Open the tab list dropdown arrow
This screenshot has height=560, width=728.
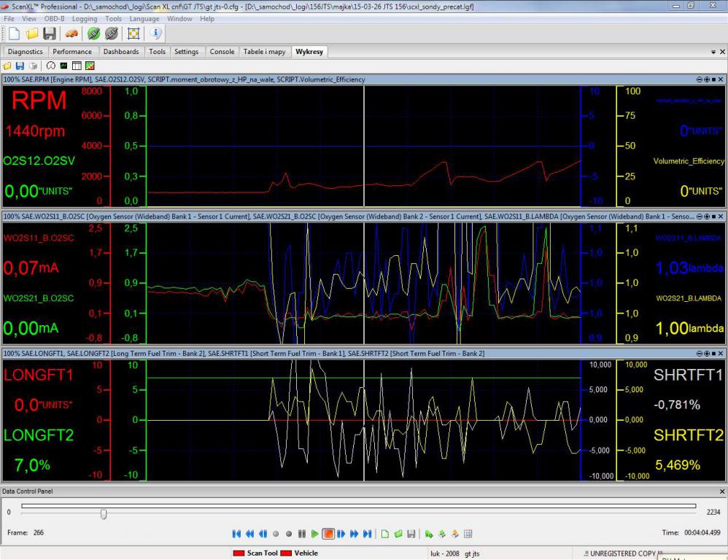pos(713,52)
